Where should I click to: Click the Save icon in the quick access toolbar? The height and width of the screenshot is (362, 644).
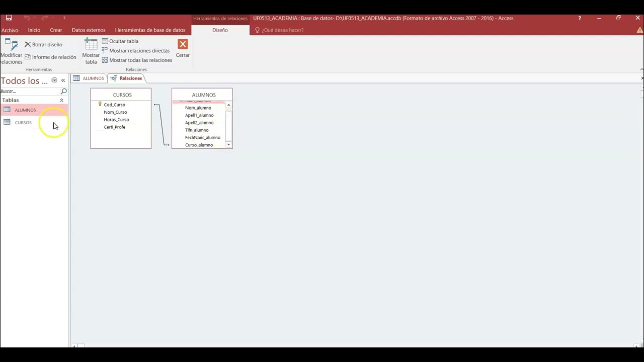coord(9,18)
